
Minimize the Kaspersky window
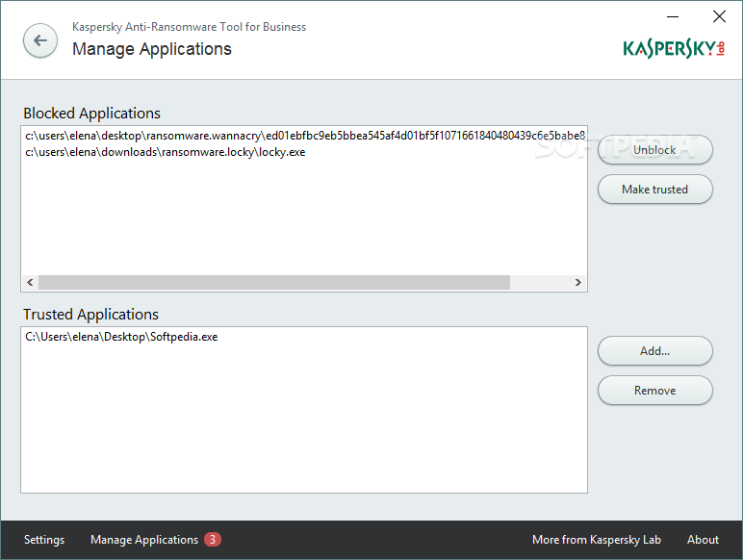[x=673, y=16]
